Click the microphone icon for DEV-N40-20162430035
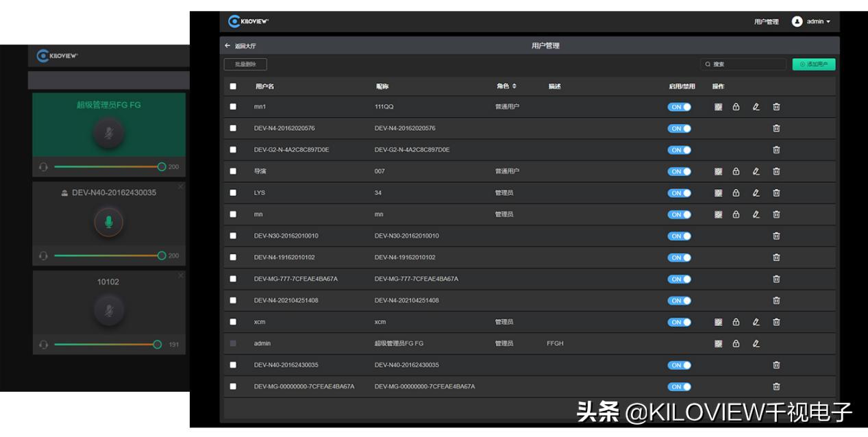 coord(108,221)
